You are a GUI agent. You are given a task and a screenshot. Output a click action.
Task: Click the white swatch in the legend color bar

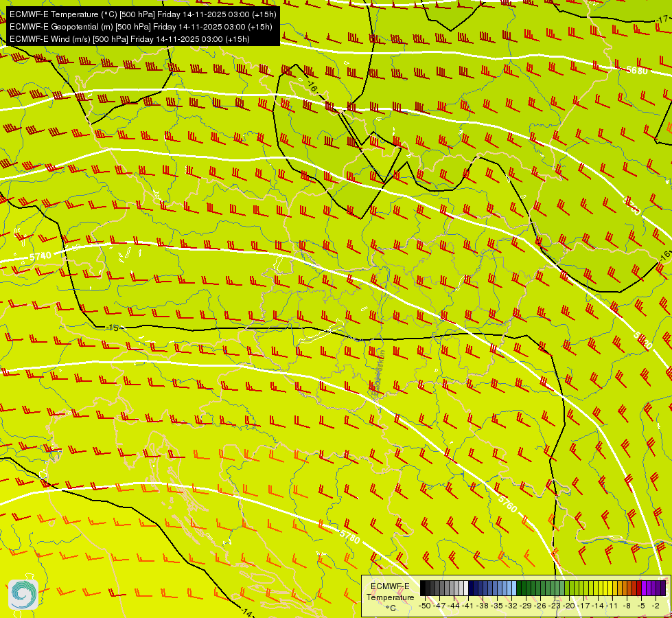(x=466, y=588)
